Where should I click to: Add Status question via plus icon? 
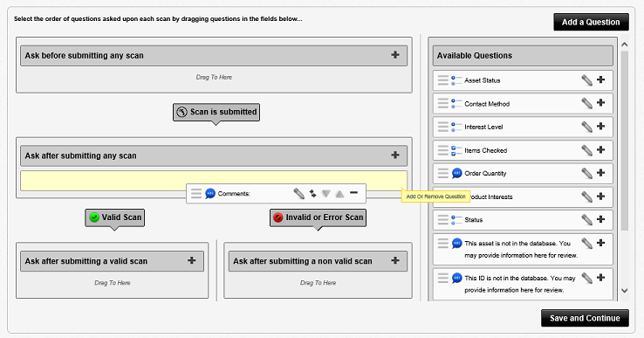(x=600, y=218)
